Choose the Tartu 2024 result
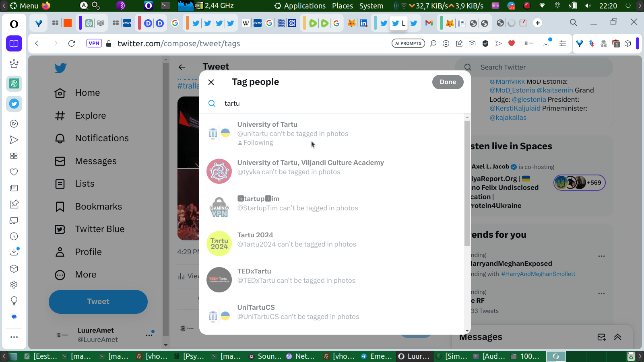This screenshot has height=362, width=644. tap(332, 243)
